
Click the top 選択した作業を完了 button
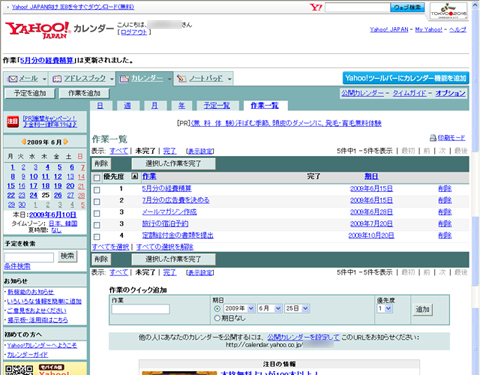(x=174, y=163)
